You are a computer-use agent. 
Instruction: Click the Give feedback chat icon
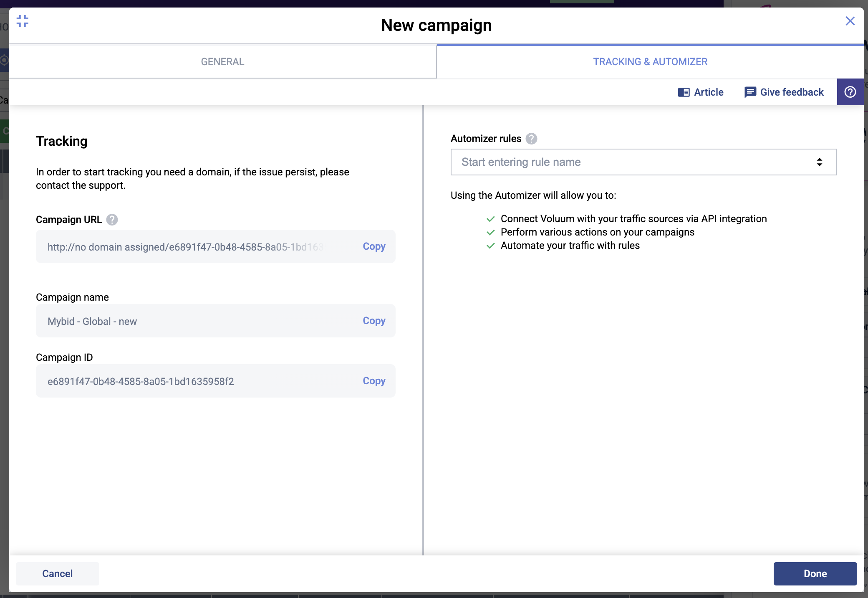pyautogui.click(x=750, y=92)
